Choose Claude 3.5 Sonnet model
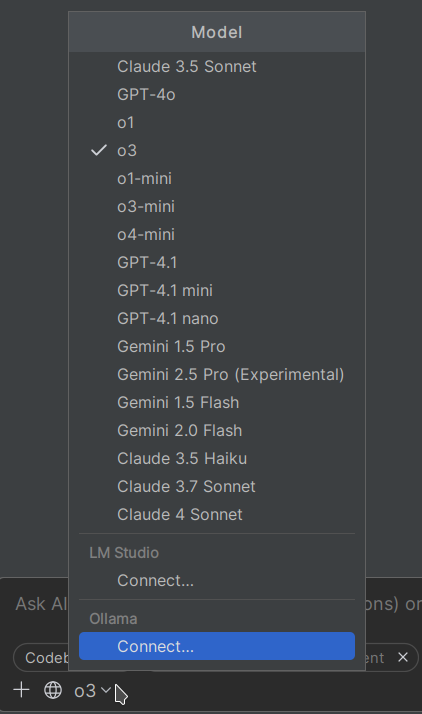422x714 pixels. click(x=217, y=66)
